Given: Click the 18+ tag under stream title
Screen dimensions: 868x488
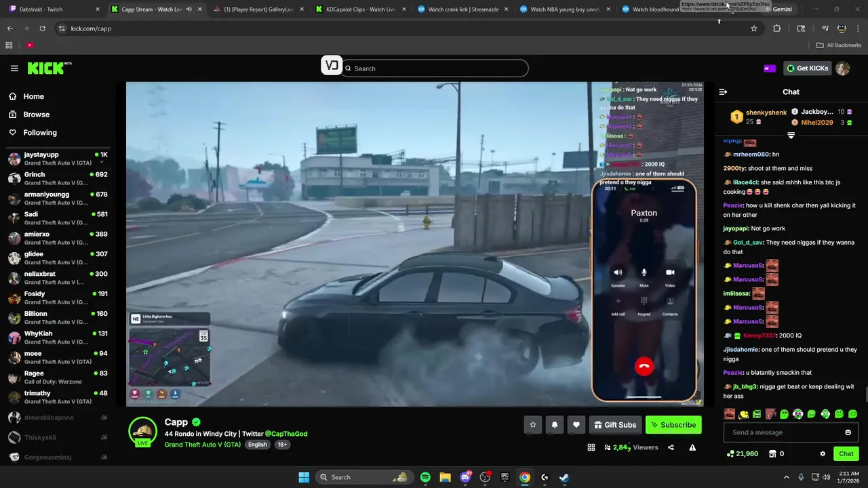Looking at the screenshot, I should (282, 445).
